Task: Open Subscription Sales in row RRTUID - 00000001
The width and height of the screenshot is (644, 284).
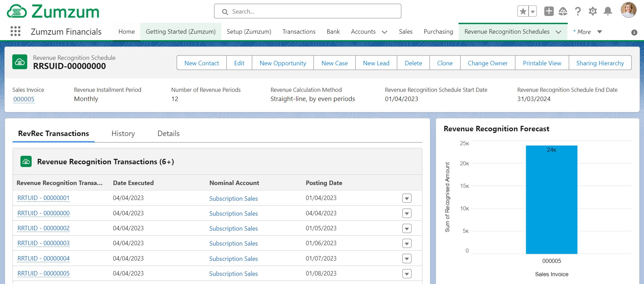Action: pyautogui.click(x=234, y=199)
